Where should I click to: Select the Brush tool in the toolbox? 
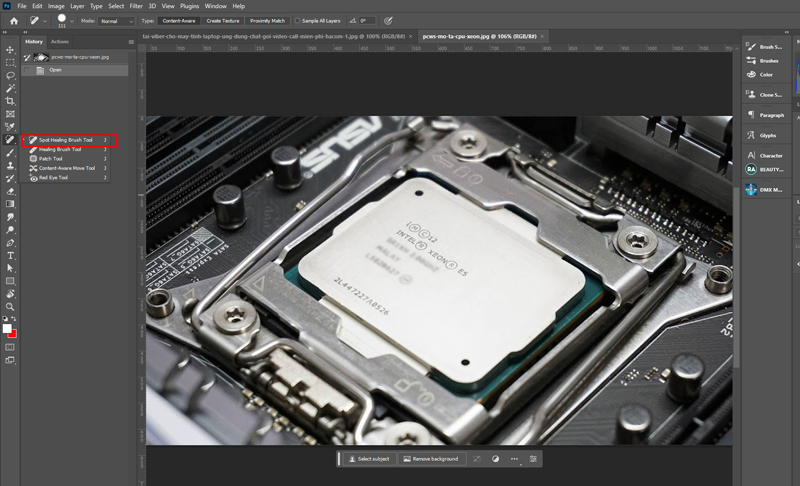click(10, 152)
